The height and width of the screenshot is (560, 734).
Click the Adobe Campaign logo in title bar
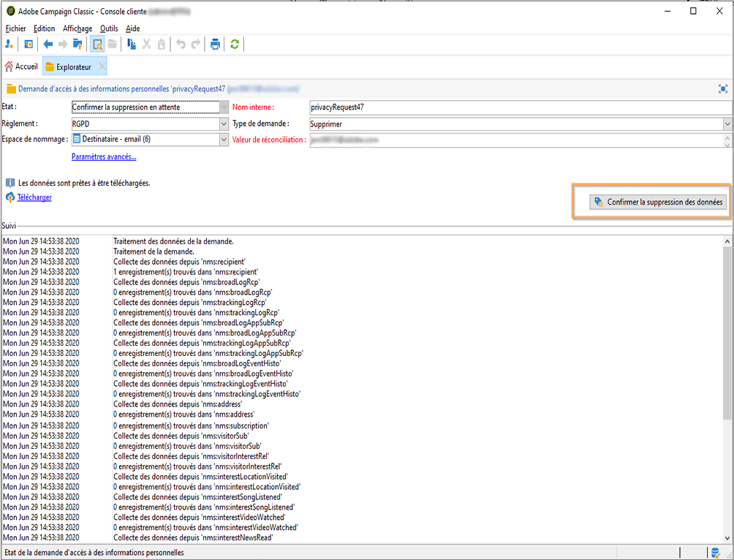point(10,11)
